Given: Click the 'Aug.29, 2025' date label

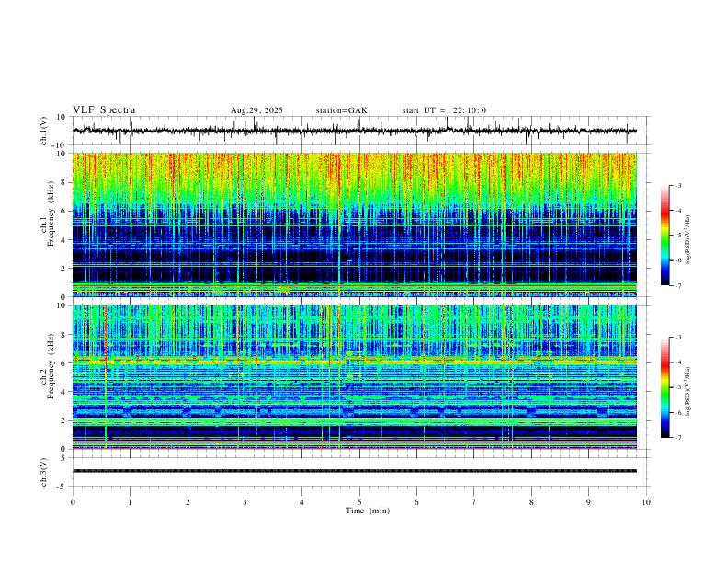Looking at the screenshot, I should pyautogui.click(x=256, y=110).
